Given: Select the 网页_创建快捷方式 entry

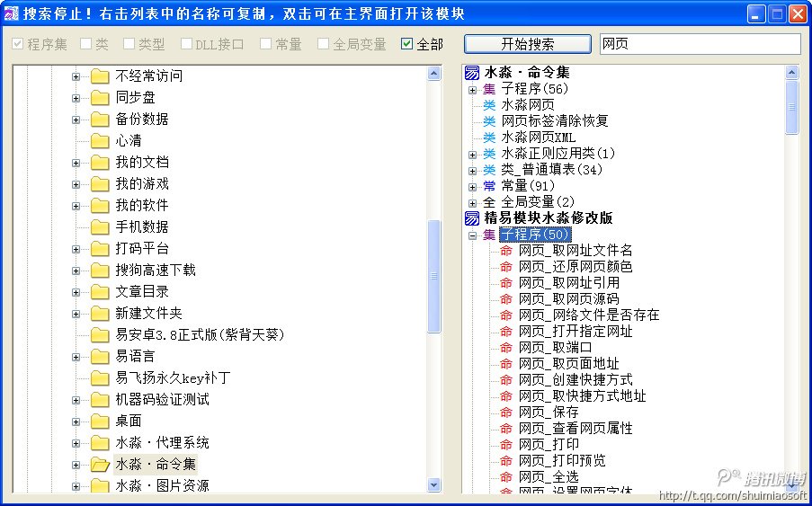Looking at the screenshot, I should (x=576, y=380).
